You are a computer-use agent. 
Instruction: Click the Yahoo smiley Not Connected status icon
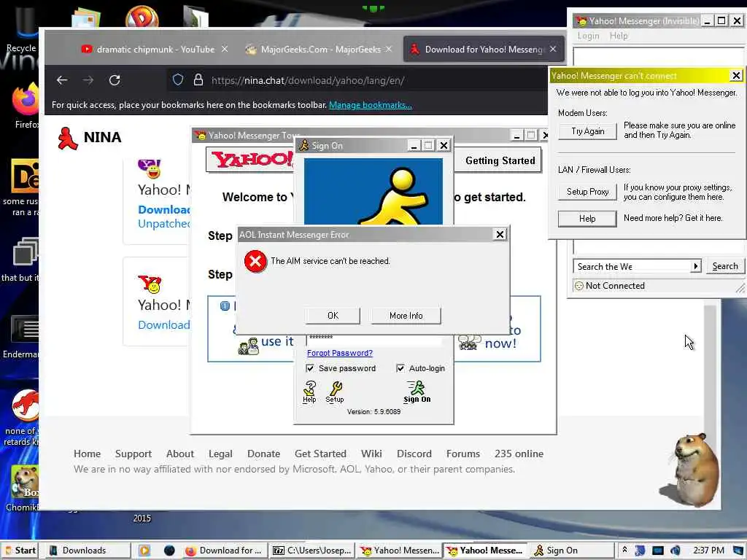tap(579, 286)
